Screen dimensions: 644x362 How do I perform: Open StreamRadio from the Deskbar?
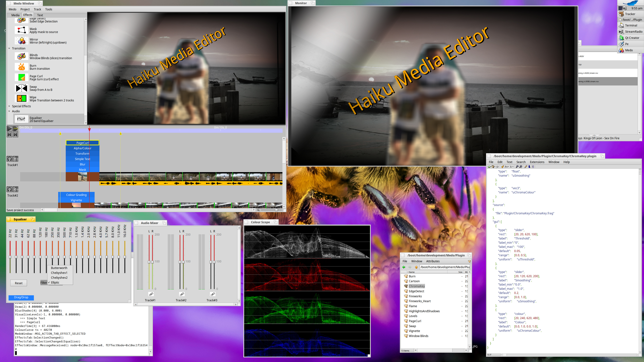631,32
